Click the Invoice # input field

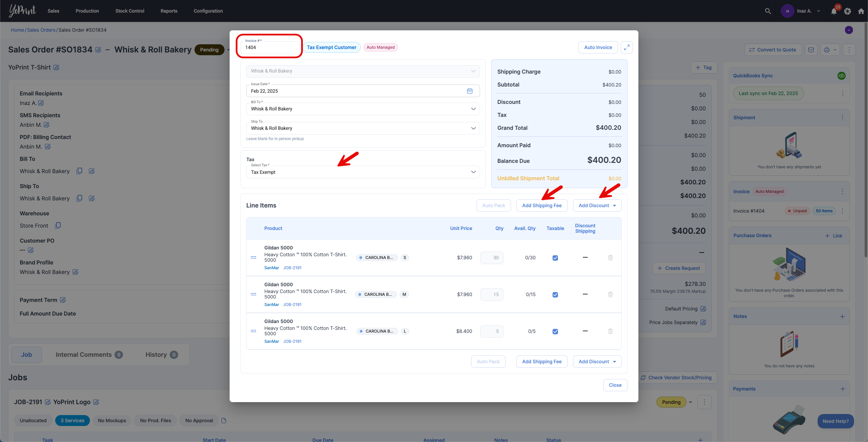[x=270, y=47]
